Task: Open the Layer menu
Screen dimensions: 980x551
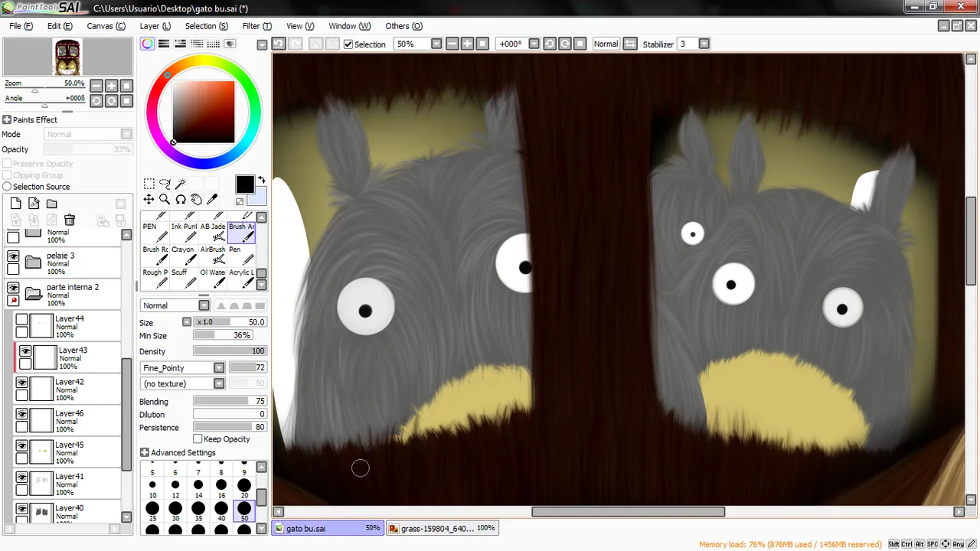Action: 155,26
